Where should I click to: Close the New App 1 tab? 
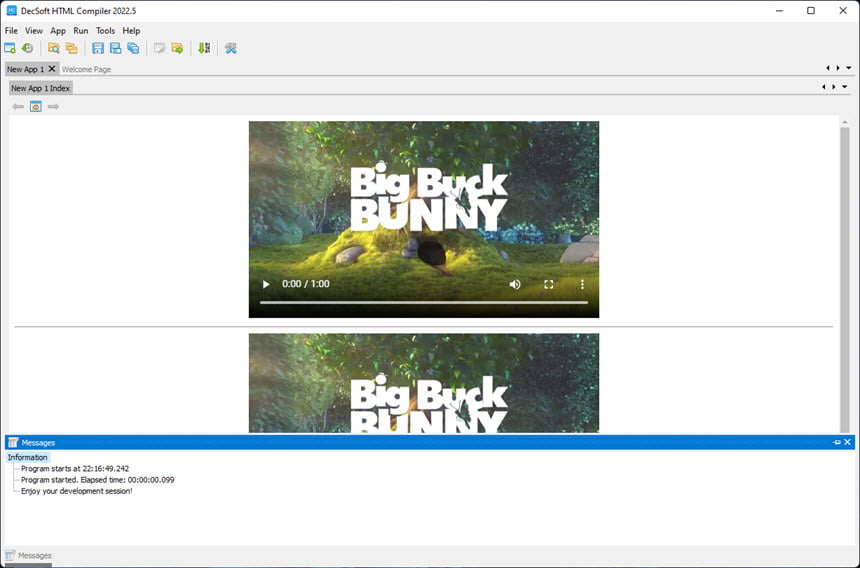tap(52, 69)
